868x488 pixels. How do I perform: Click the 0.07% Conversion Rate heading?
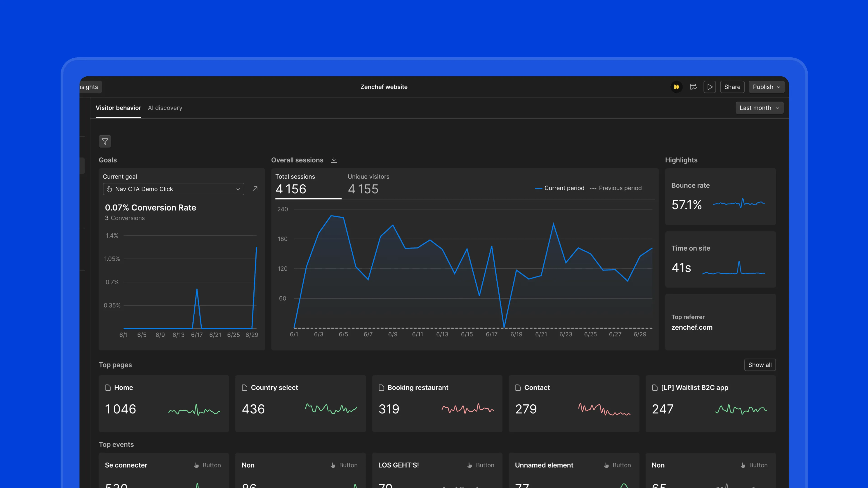[150, 207]
